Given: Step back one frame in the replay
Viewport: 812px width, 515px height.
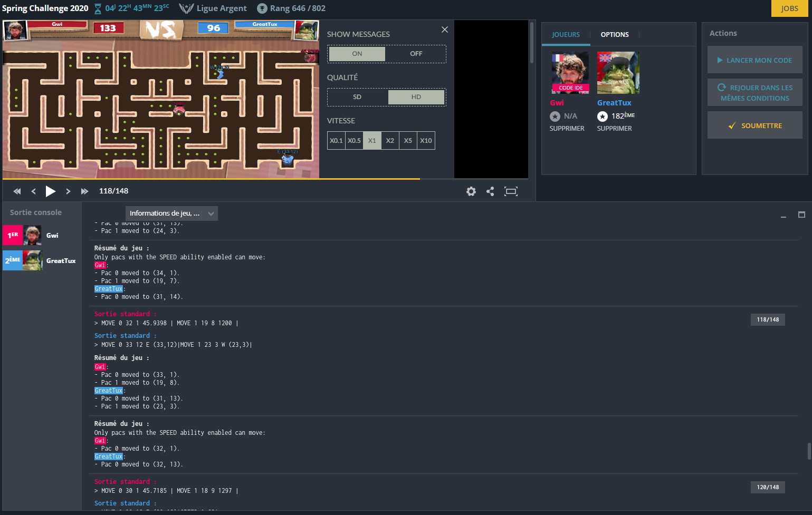Looking at the screenshot, I should tap(34, 191).
